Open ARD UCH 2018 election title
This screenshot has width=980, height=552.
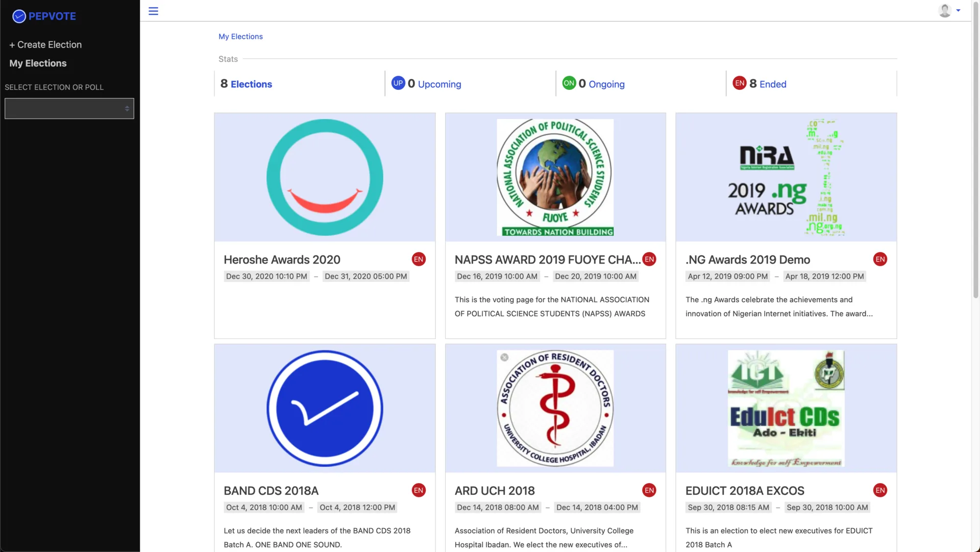495,491
